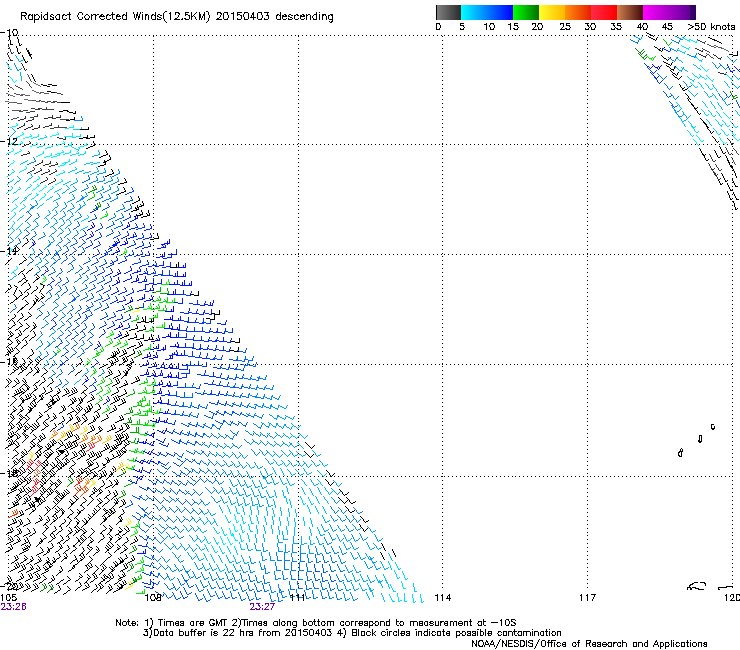Click the '>50 knots' legend label
The image size is (740, 650).
(711, 27)
